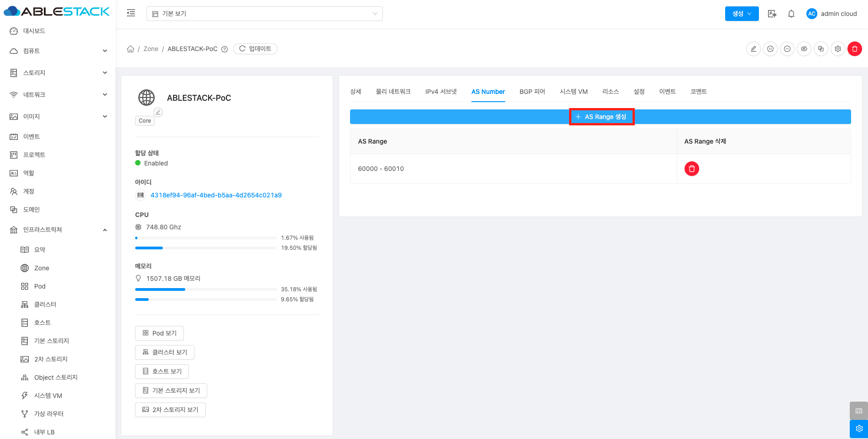This screenshot has width=868, height=439.
Task: Toggle the crossed-eye visibility icon
Action: 804,49
